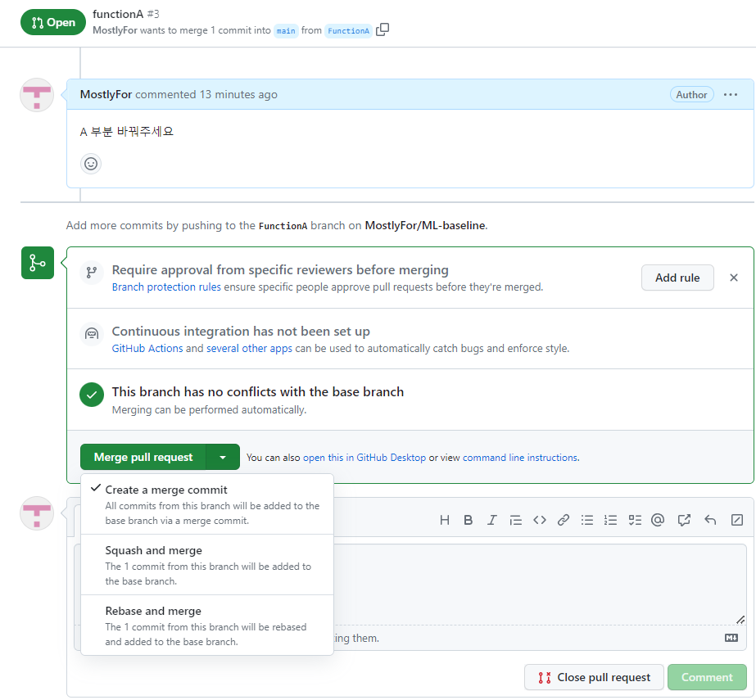Click MostlyFor/ML-baseline repository name
This screenshot has height=700, width=756.
[425, 225]
